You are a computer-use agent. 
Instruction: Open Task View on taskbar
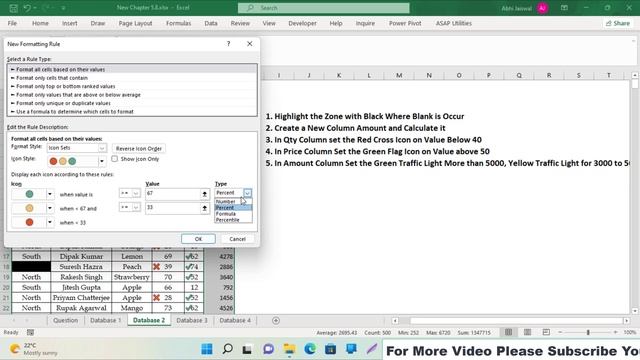247,349
